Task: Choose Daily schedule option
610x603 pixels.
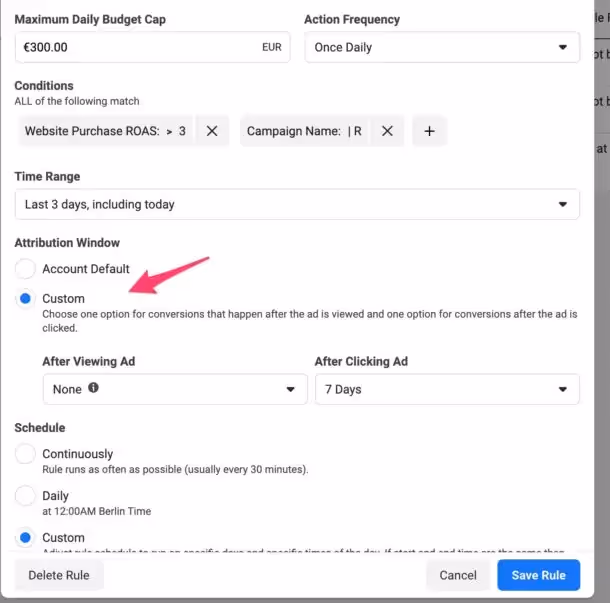Action: 25,496
